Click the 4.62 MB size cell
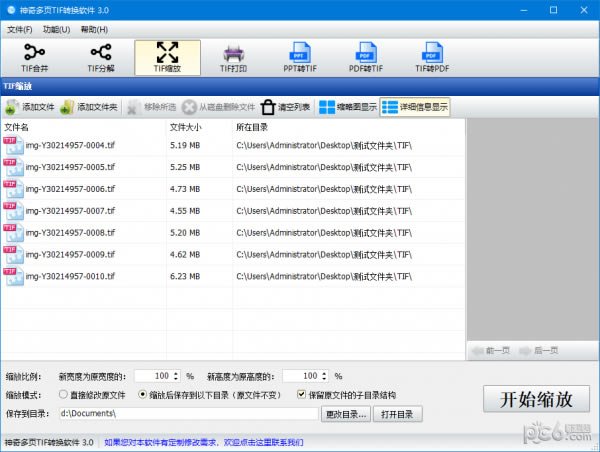This screenshot has height=452, width=600. (185, 255)
